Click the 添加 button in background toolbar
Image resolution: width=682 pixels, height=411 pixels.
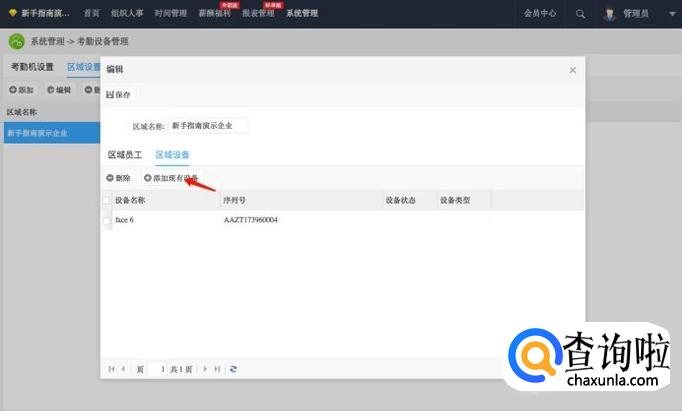(21, 90)
